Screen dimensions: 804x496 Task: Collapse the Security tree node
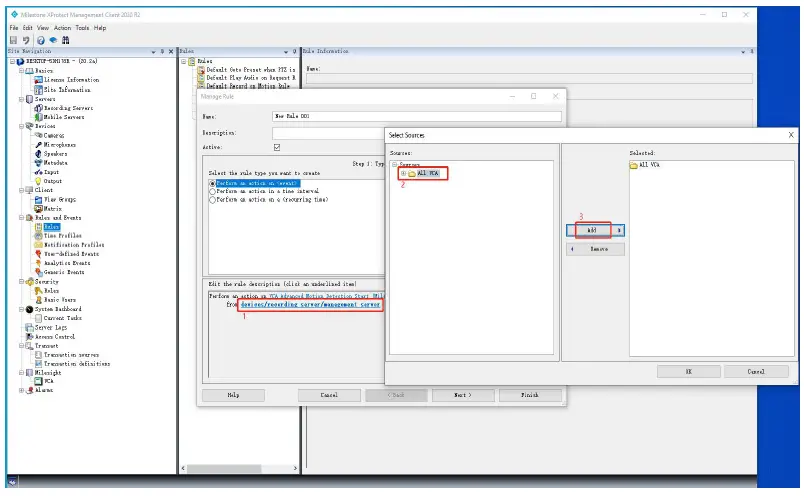(22, 282)
